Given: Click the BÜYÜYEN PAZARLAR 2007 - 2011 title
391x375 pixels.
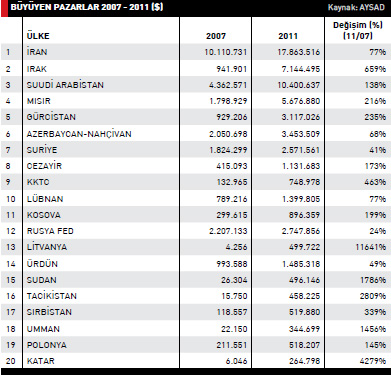Looking at the screenshot, I should (87, 7).
